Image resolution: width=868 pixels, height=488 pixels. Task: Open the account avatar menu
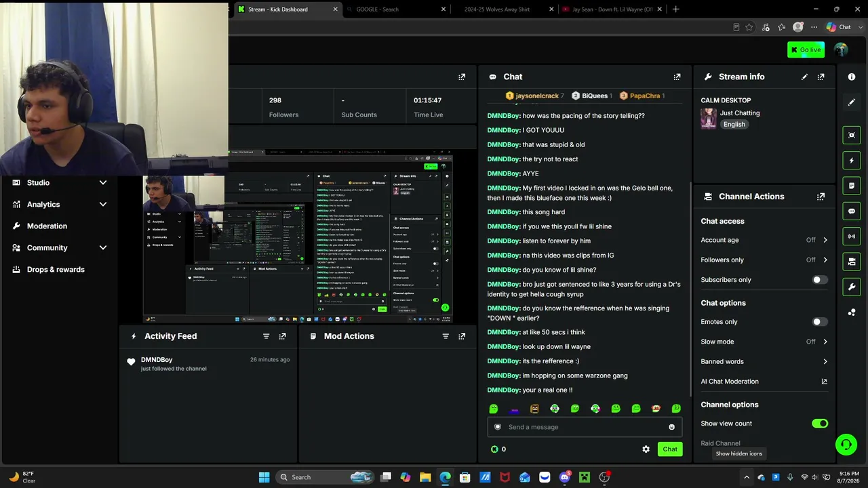point(841,49)
